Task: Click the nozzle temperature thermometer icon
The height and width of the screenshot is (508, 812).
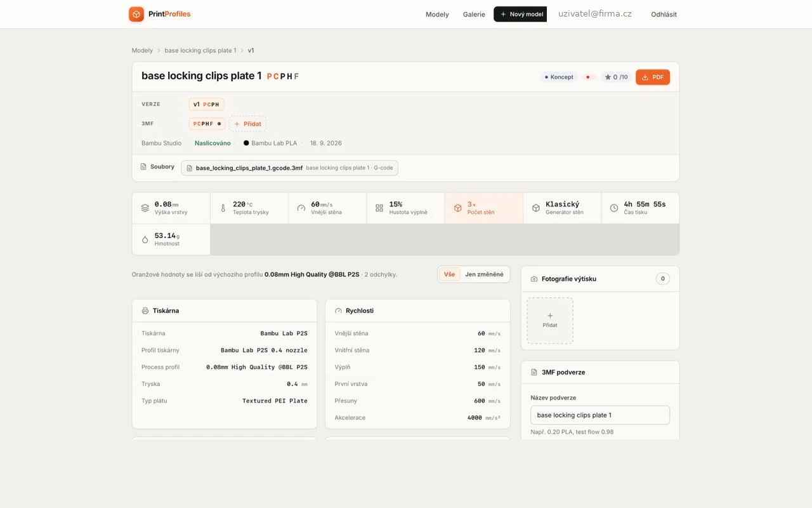Action: point(223,208)
